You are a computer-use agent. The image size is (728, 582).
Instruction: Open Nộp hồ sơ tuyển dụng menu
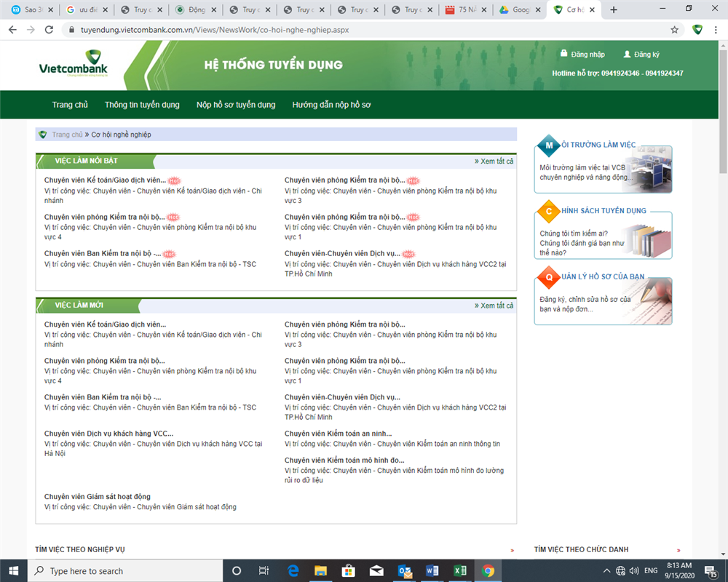(x=236, y=105)
